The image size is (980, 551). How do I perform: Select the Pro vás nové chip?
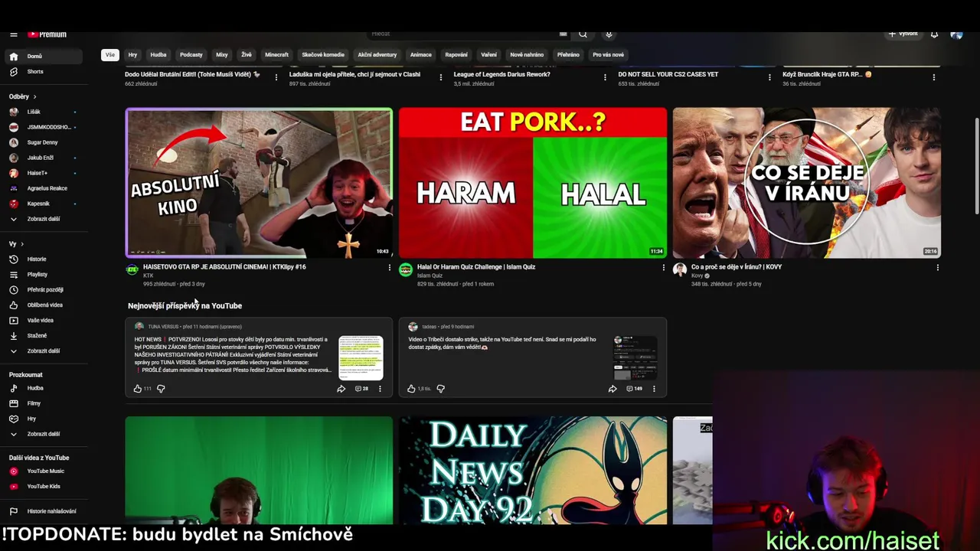(x=608, y=55)
